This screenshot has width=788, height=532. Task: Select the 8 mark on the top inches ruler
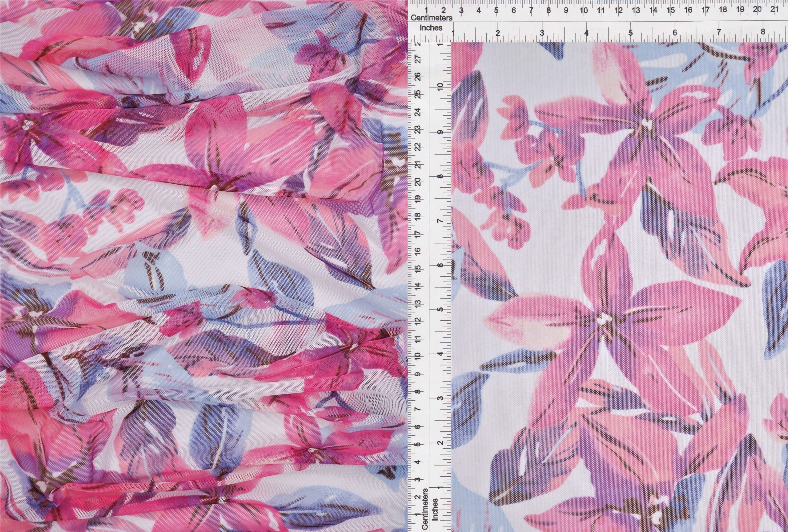click(x=762, y=33)
